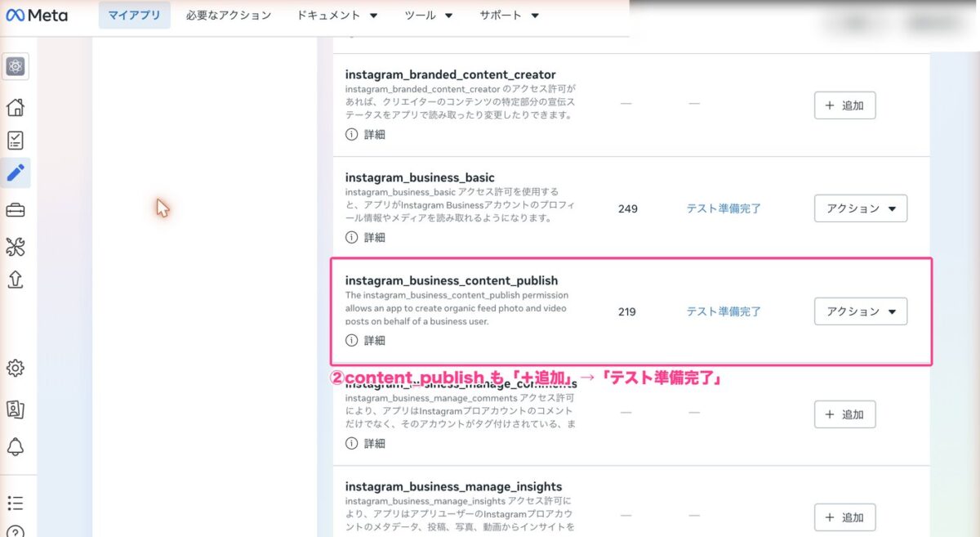Click 追加 button for instagram_business_manage_comments
This screenshot has width=980, height=537.
tap(844, 414)
